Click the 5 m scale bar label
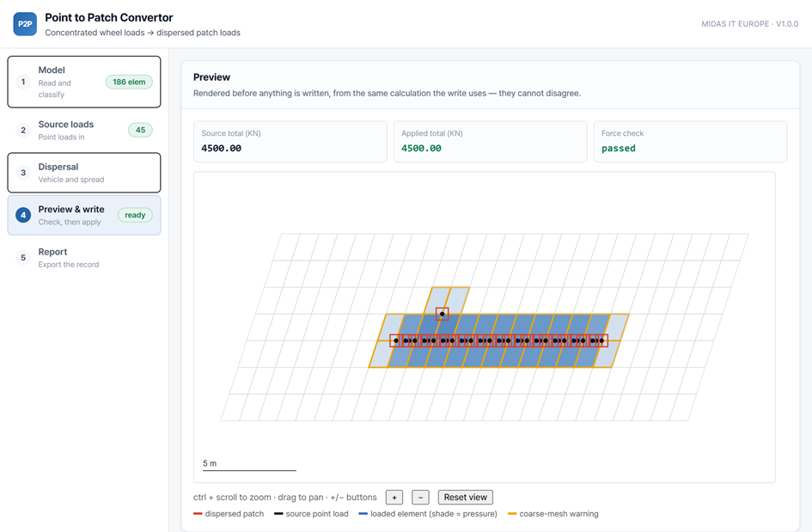The height and width of the screenshot is (532, 812). click(210, 463)
